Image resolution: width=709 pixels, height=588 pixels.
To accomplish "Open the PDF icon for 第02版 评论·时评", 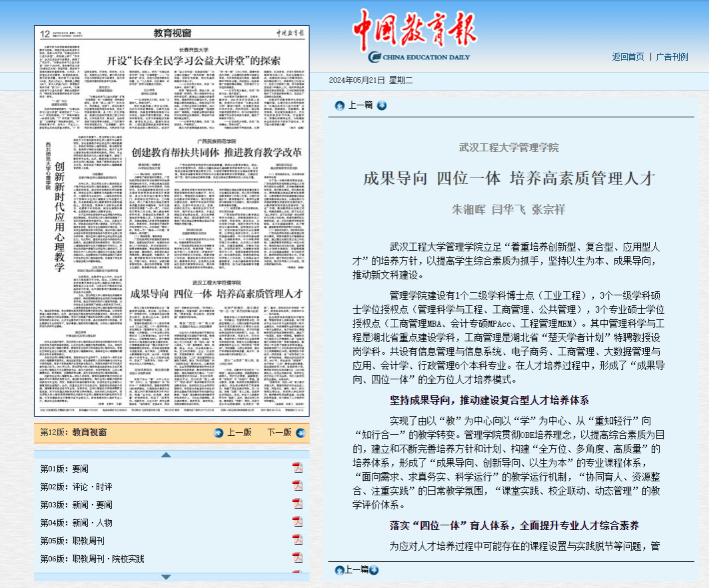I will click(x=297, y=486).
